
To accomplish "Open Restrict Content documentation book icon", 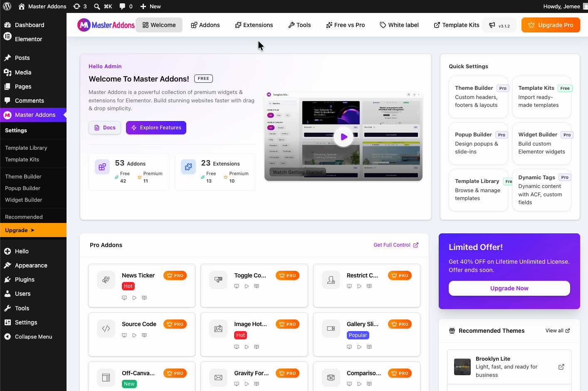I will pos(369,286).
